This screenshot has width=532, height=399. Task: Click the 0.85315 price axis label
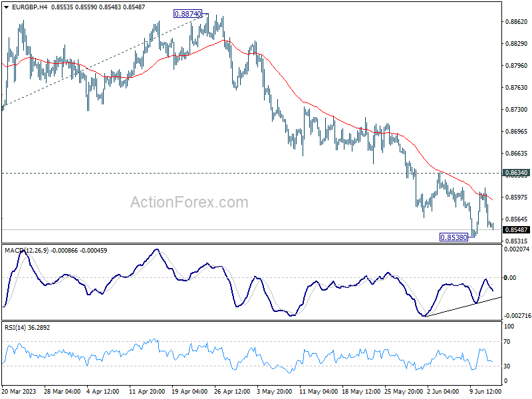tap(517, 241)
